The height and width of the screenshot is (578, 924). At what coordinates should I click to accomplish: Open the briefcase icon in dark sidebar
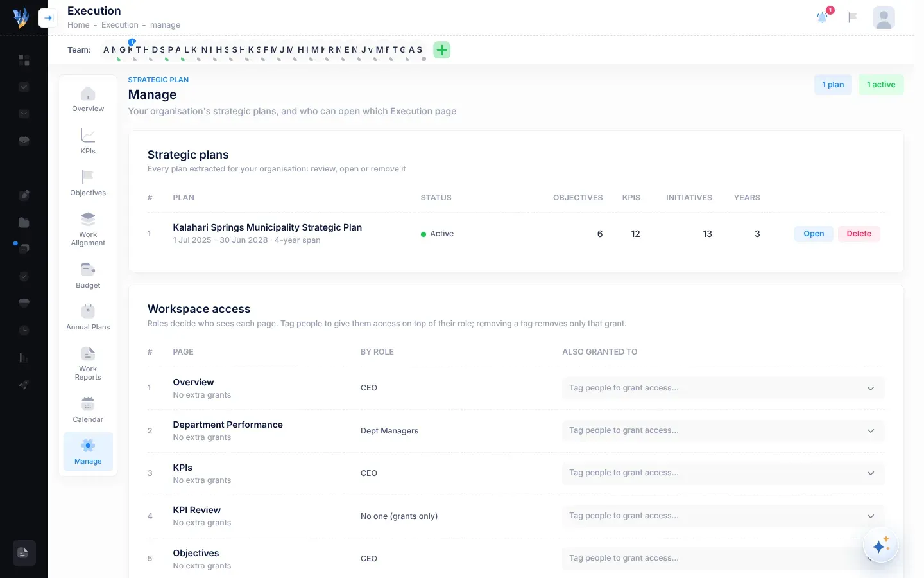click(x=24, y=140)
